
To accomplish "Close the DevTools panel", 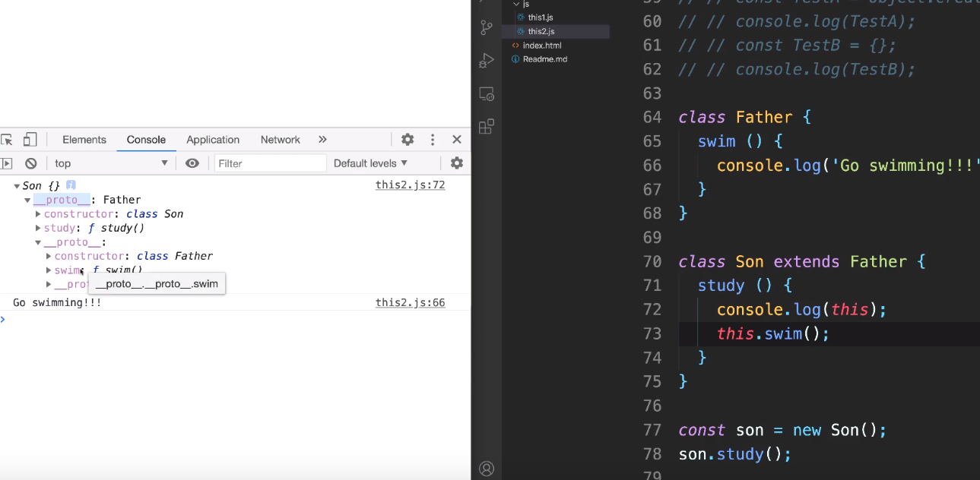I will (457, 140).
